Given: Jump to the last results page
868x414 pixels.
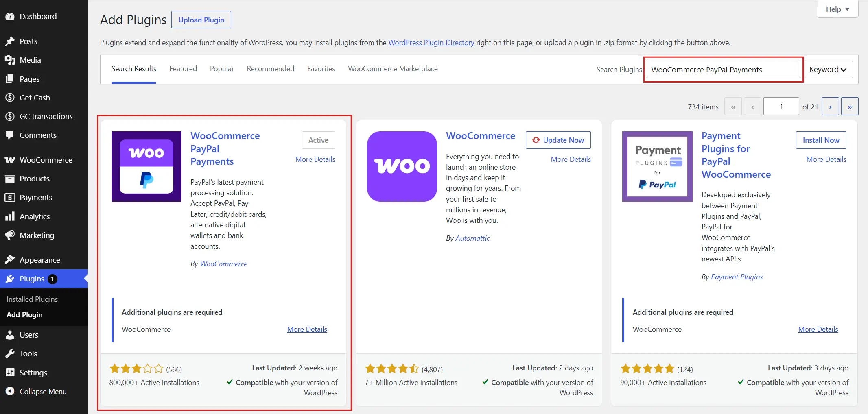Looking at the screenshot, I should click(850, 107).
